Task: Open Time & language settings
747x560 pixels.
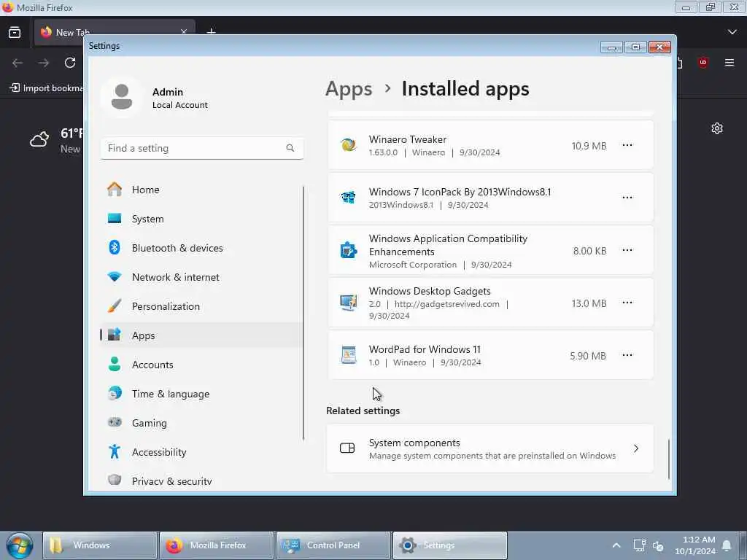Action: click(x=201, y=394)
